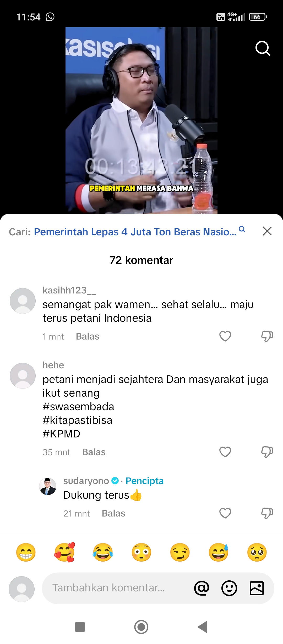The image size is (283, 644).
Task: Tap the @ mention icon
Action: [x=202, y=588]
